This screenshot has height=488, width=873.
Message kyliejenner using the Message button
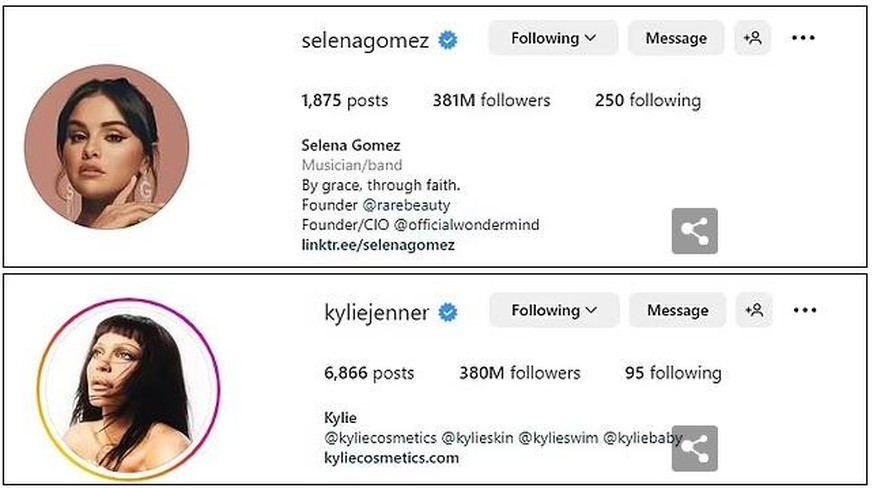677,311
